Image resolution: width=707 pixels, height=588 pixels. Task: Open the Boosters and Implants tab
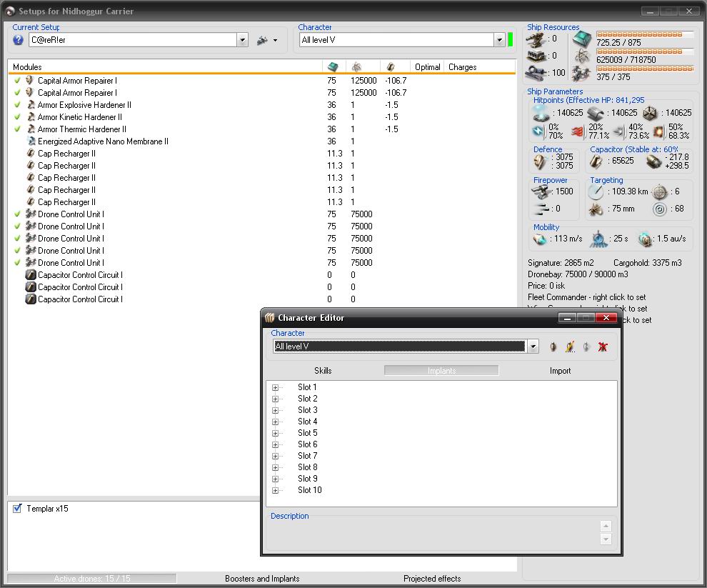pos(262,579)
